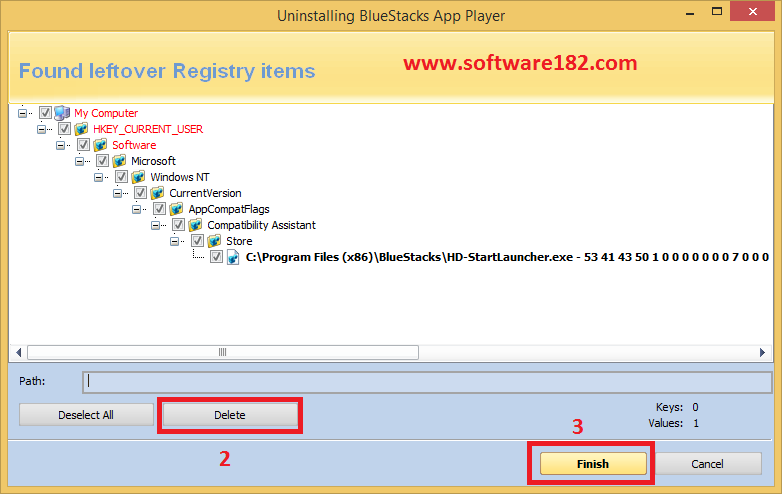Toggle the Compatibility Assistant checkbox
Image resolution: width=782 pixels, height=494 pixels.
pyautogui.click(x=178, y=224)
